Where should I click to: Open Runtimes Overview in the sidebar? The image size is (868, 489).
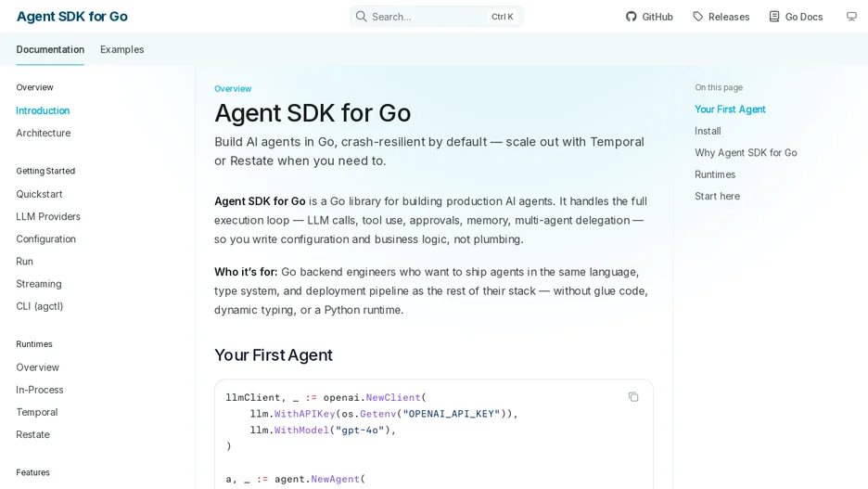coord(38,367)
